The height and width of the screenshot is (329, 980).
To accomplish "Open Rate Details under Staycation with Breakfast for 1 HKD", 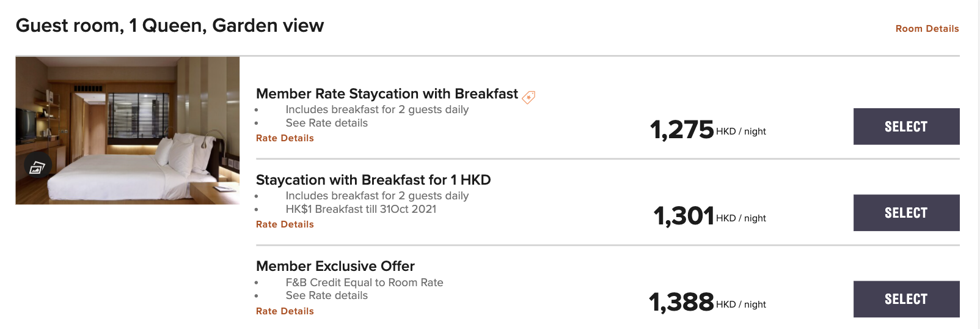I will pos(285,224).
